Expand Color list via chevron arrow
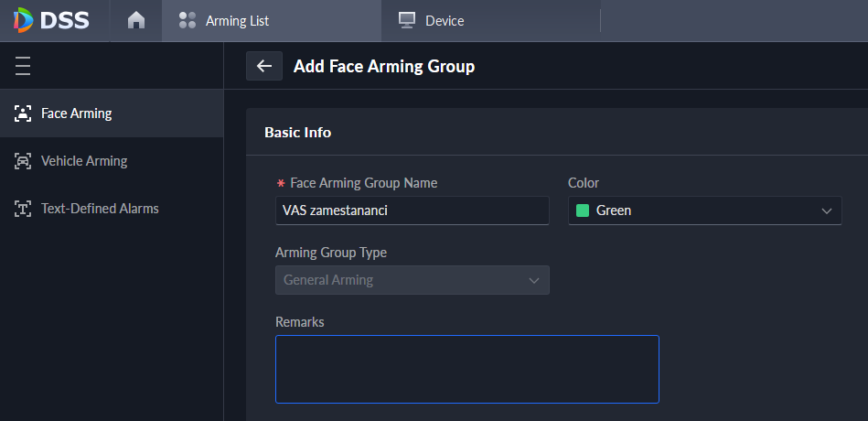Image resolution: width=868 pixels, height=421 pixels. (827, 211)
